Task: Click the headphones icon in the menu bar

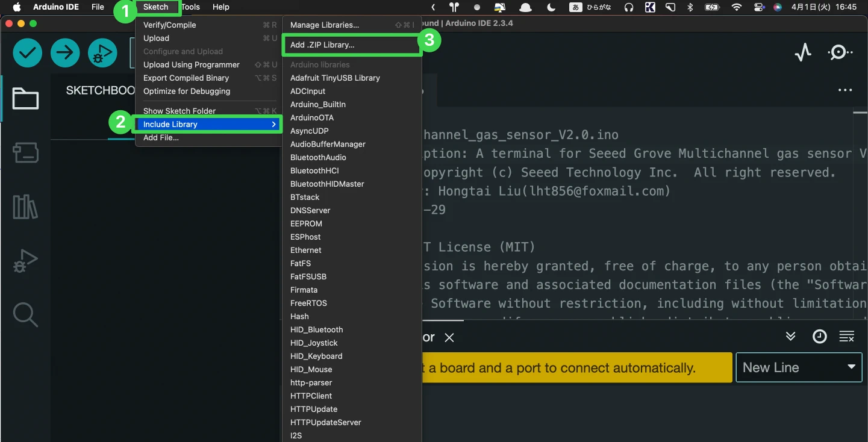Action: tap(629, 7)
